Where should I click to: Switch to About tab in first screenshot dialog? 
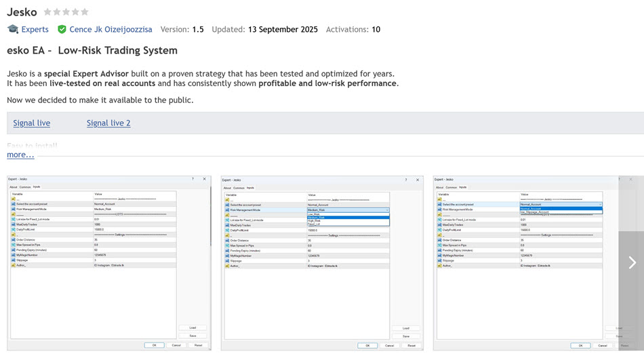tap(14, 187)
